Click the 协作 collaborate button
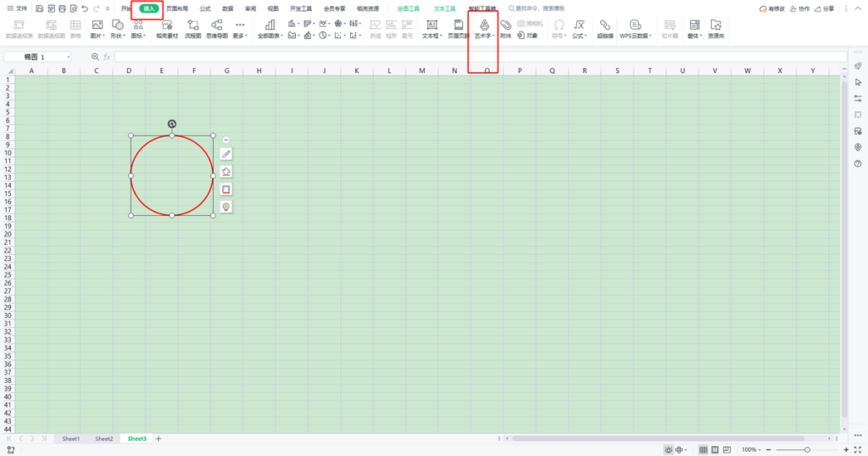This screenshot has width=868, height=456. click(x=800, y=8)
